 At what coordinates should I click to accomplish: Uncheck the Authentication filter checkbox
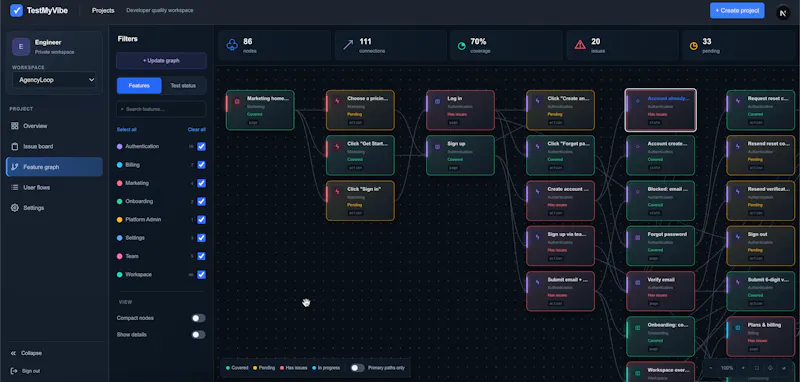(201, 146)
